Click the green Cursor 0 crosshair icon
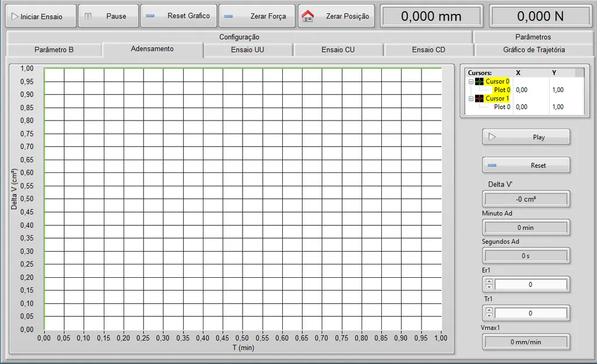The width and height of the screenshot is (597, 364). tap(479, 82)
